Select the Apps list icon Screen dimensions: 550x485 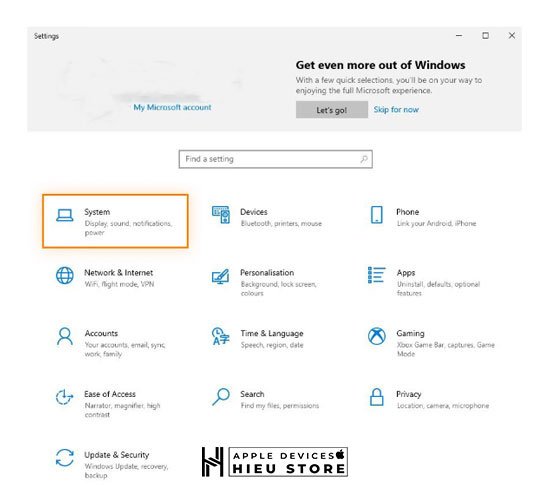click(376, 275)
